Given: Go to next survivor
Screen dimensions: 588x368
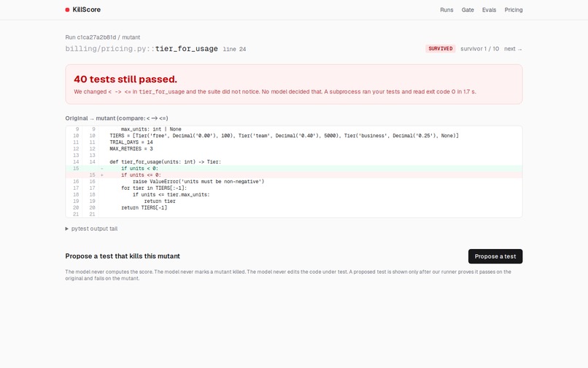Looking at the screenshot, I should pyautogui.click(x=513, y=49).
